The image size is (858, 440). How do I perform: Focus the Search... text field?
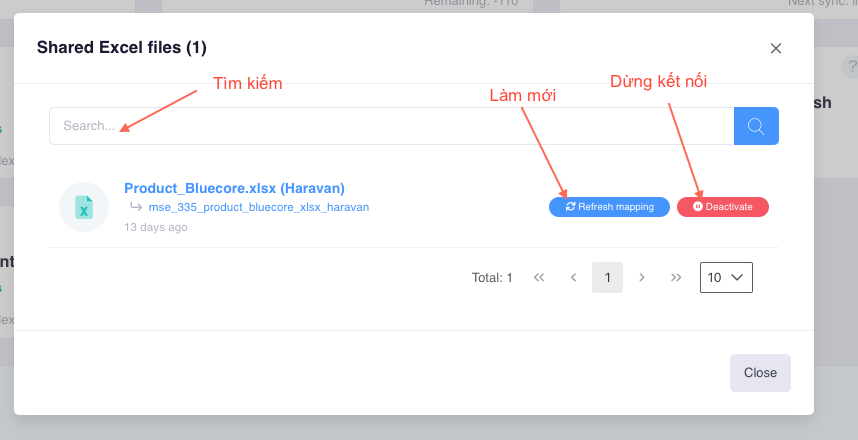(390, 126)
